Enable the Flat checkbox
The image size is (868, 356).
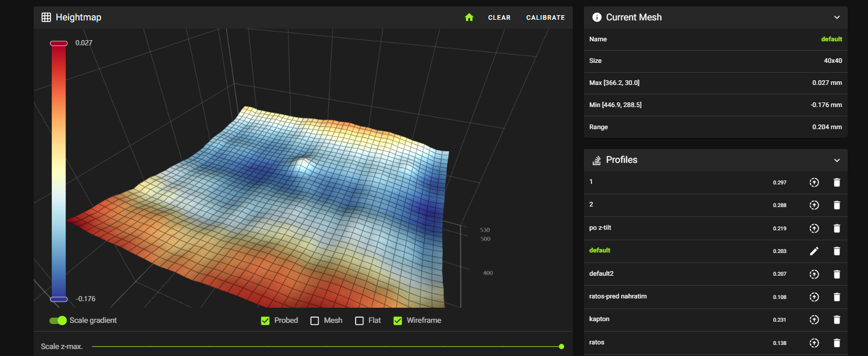(359, 321)
